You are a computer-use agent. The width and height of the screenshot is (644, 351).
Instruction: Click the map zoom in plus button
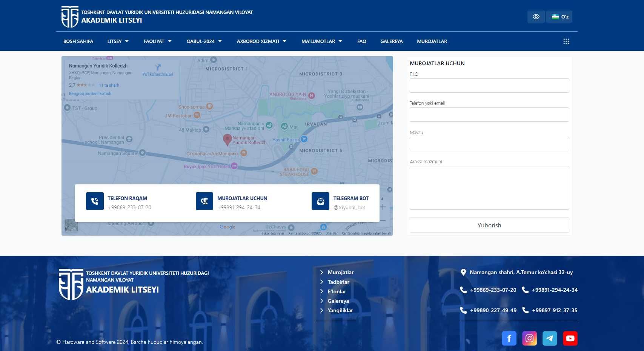point(383,207)
